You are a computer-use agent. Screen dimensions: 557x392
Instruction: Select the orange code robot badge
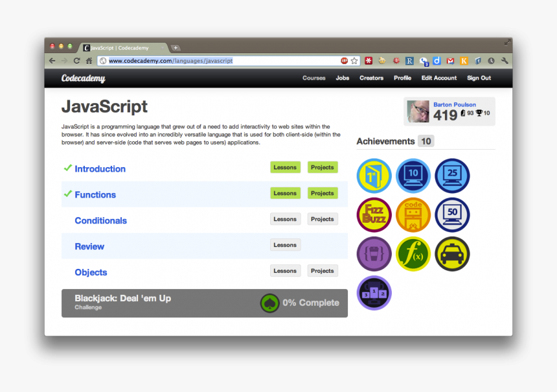[413, 215]
